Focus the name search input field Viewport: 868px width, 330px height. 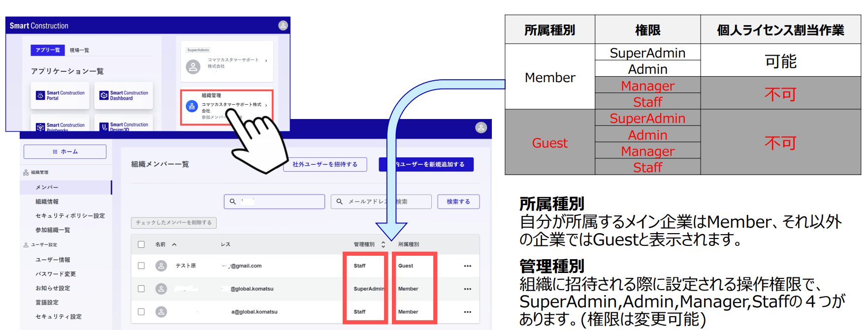(274, 202)
